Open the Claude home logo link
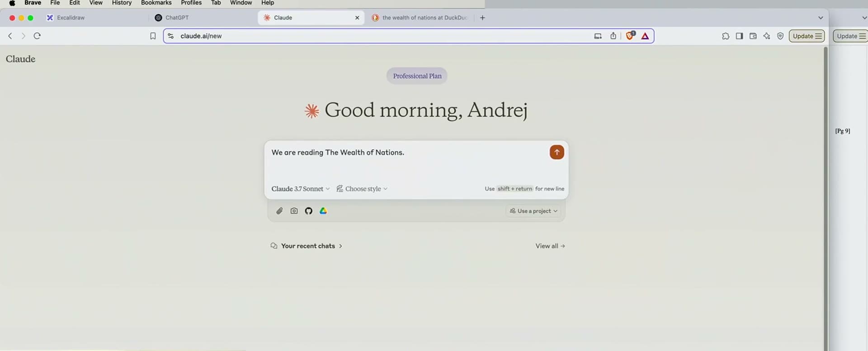This screenshot has height=351, width=868. coord(20,59)
